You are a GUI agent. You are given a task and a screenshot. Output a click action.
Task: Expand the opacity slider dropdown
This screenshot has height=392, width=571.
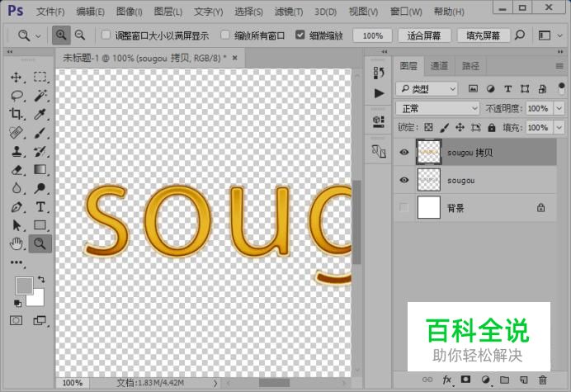559,108
